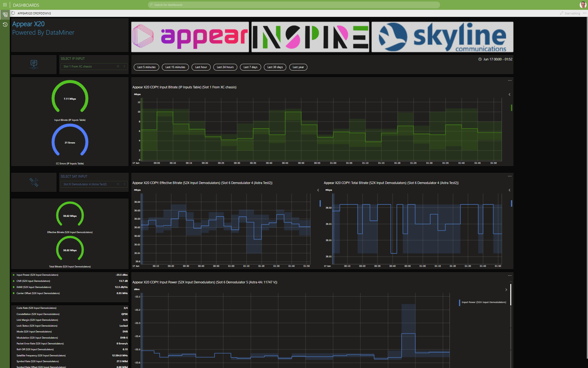588x368 pixels.
Task: Click the 7.11 Mbps Input Bitrate gauge
Action: [x=70, y=96]
